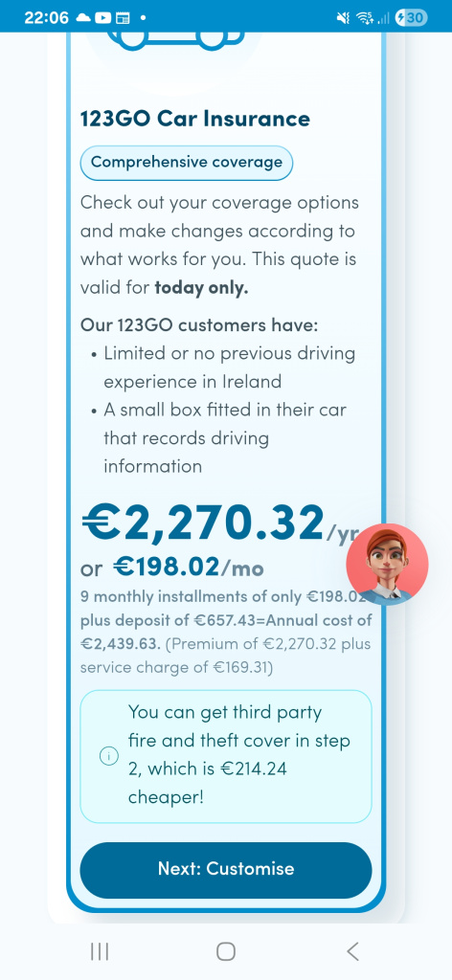Image resolution: width=452 pixels, height=980 pixels.
Task: Tap the car illustration at top
Action: click(x=174, y=38)
